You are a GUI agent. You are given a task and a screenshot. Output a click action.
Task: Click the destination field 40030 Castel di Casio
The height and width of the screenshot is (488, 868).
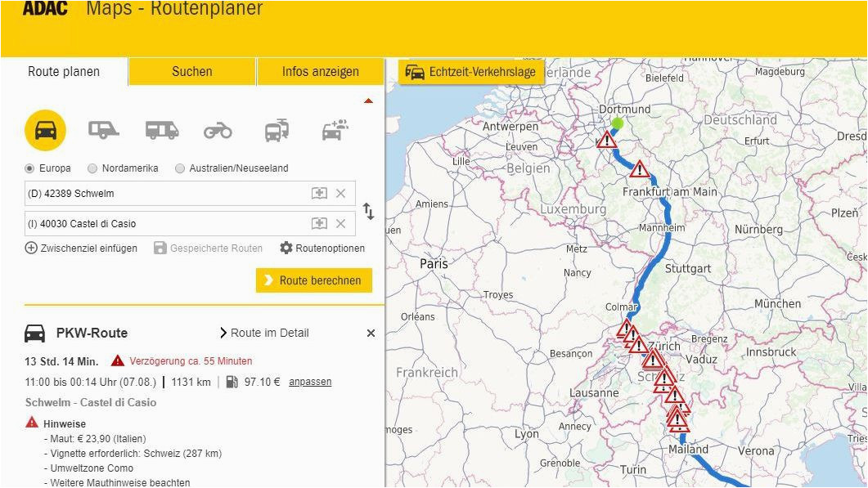(190, 223)
